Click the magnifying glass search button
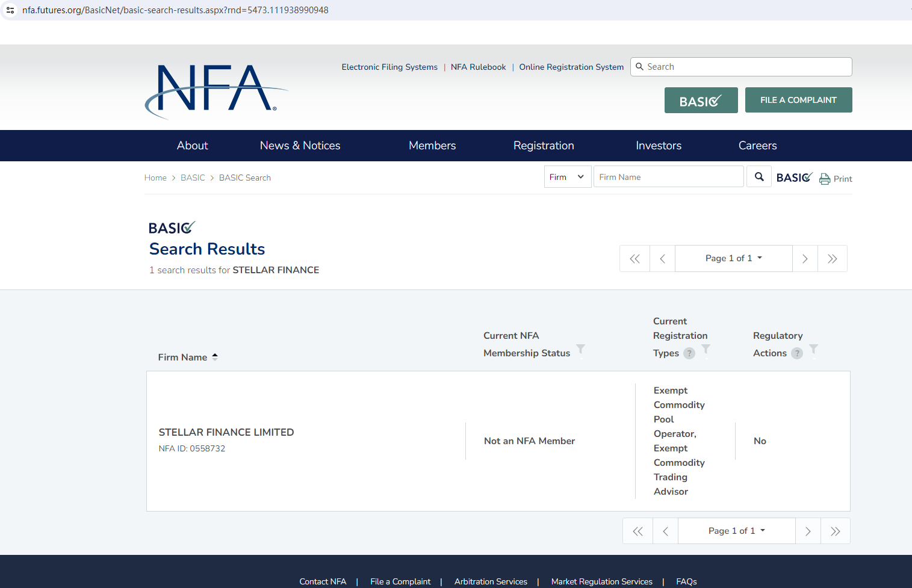Viewport: 912px width, 588px height. 759,177
